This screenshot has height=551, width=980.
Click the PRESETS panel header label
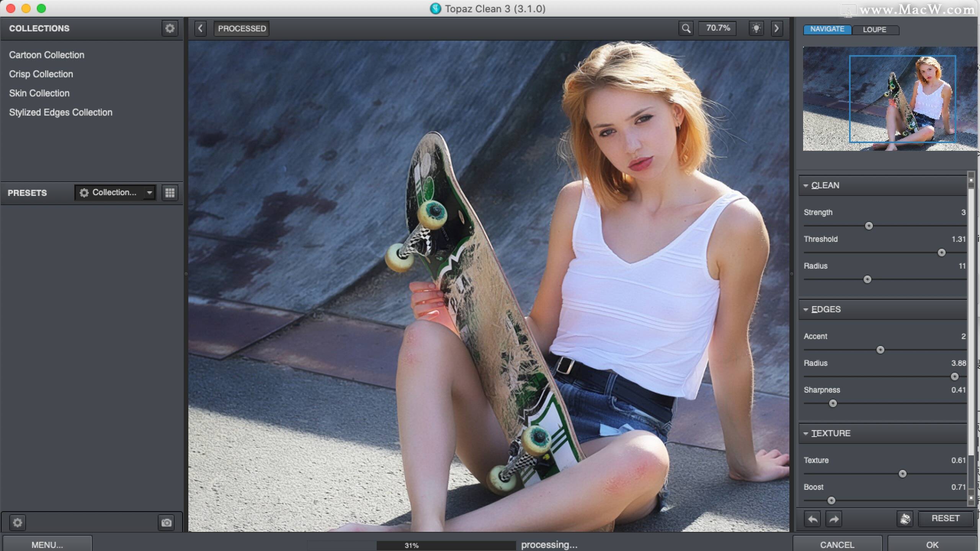pos(27,193)
